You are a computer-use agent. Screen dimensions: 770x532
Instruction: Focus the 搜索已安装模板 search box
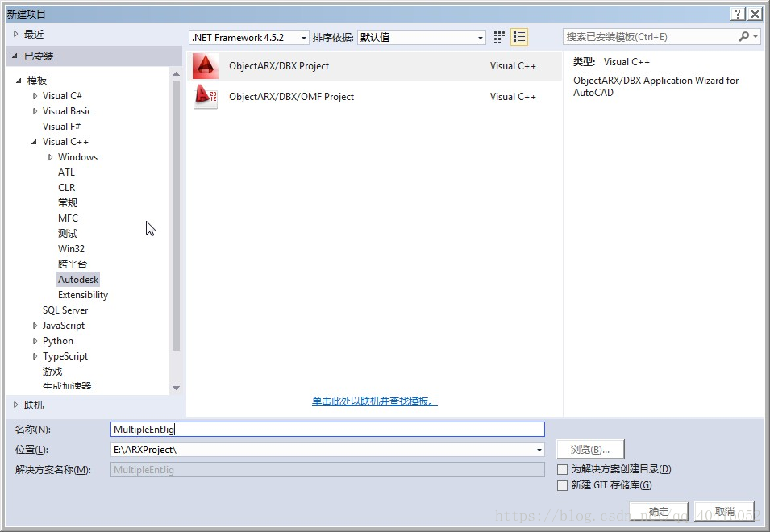pyautogui.click(x=650, y=37)
